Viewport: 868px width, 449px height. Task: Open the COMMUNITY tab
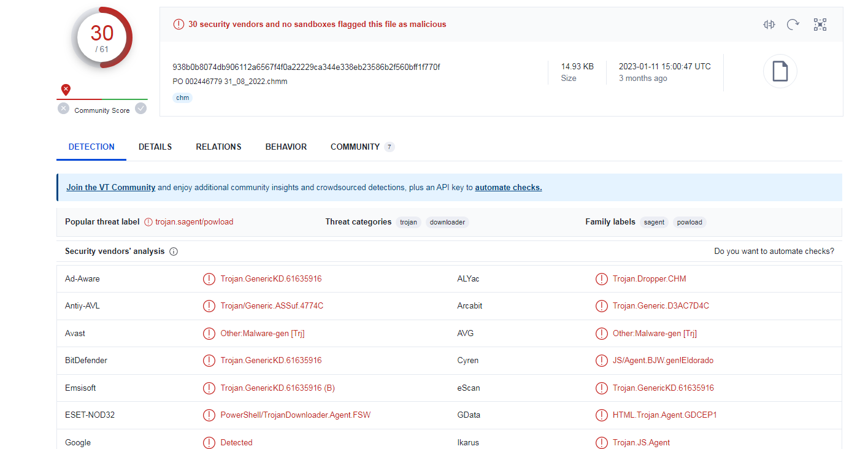(355, 147)
